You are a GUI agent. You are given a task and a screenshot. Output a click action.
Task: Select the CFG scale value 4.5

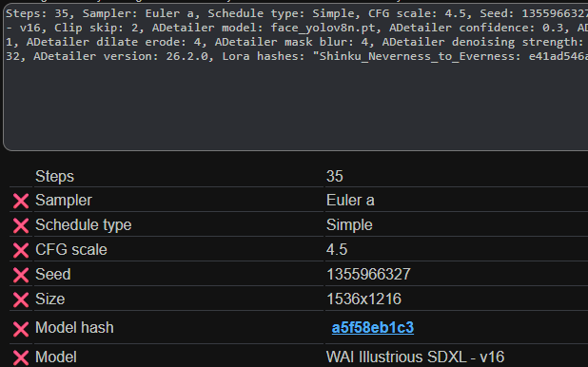337,250
